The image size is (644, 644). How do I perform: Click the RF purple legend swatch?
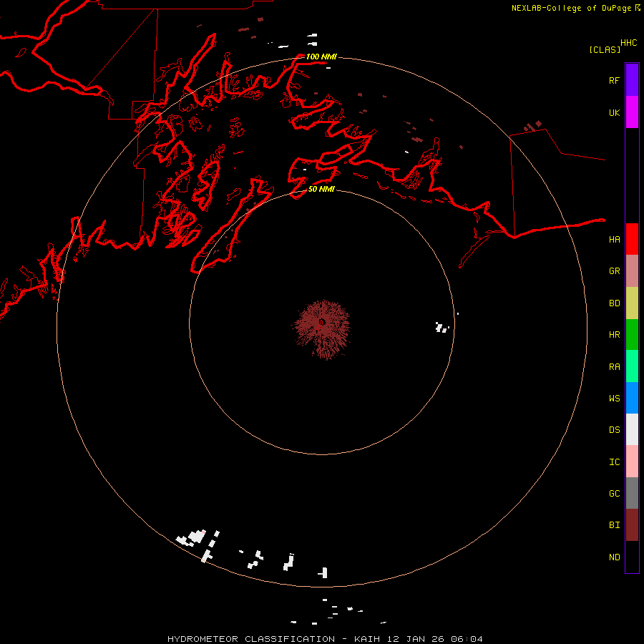632,80
